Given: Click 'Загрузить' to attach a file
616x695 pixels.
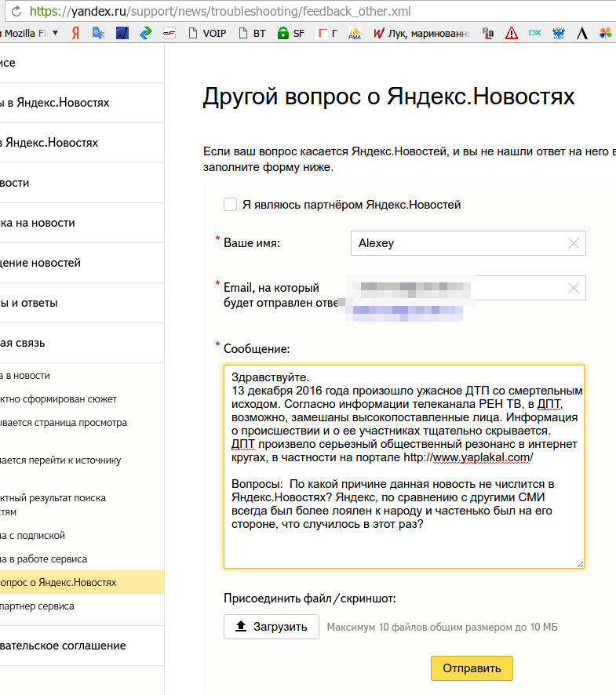Looking at the screenshot, I should point(271,627).
